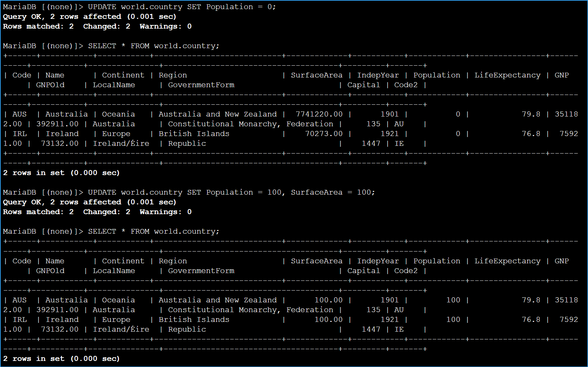Click "British Islands" region in the first table
The width and height of the screenshot is (588, 367).
194,134
